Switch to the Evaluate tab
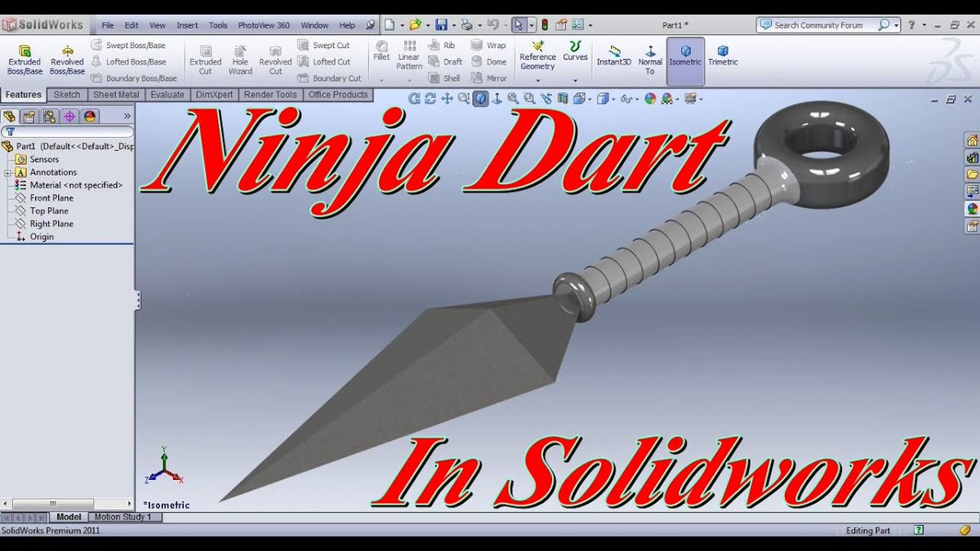Image resolution: width=980 pixels, height=551 pixels. tap(167, 95)
